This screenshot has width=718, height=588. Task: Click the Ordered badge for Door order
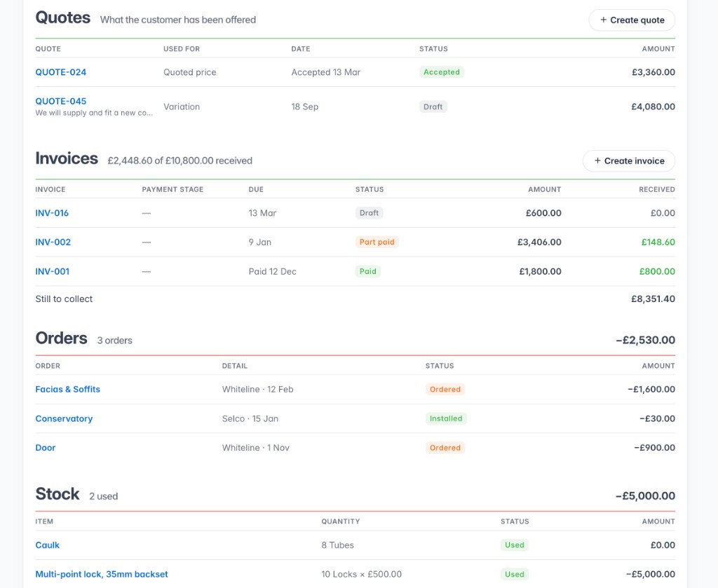pos(445,448)
